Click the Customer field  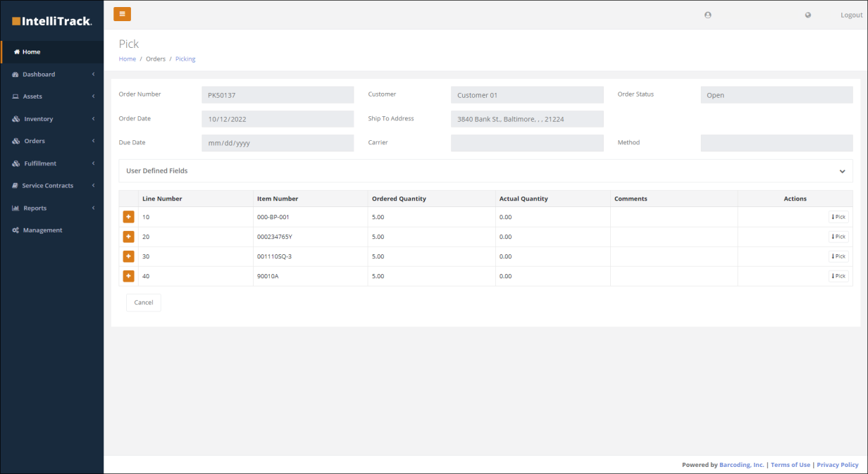(x=527, y=95)
